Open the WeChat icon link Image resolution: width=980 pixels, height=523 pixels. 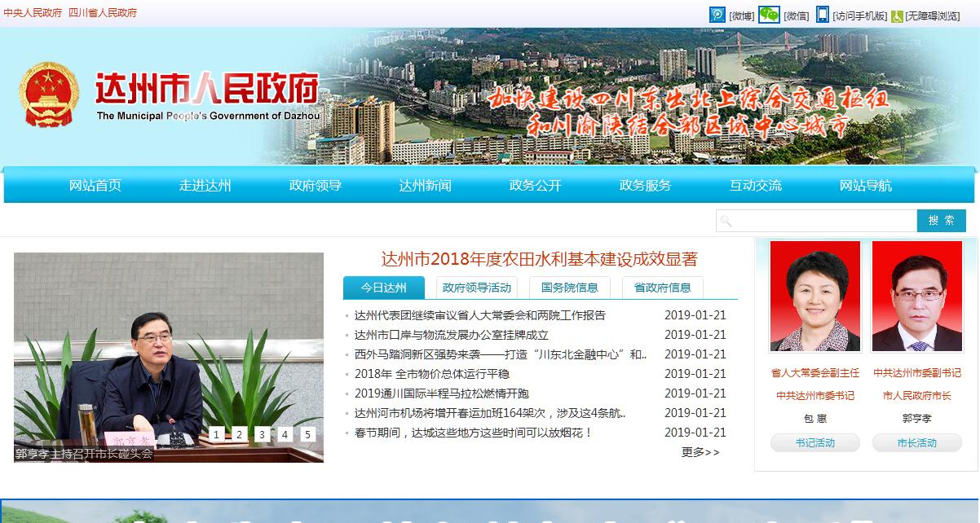coord(769,15)
